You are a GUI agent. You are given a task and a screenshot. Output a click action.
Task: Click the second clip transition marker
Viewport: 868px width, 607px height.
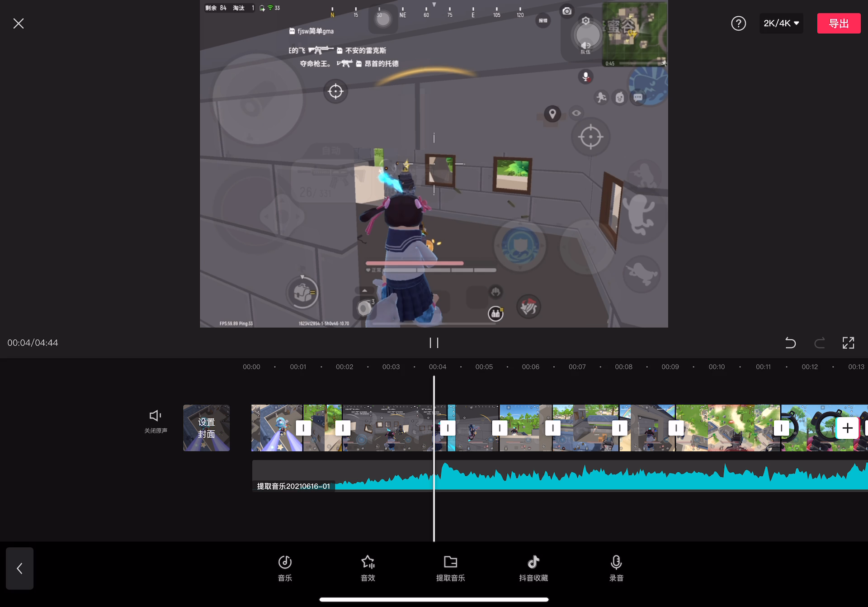click(343, 428)
